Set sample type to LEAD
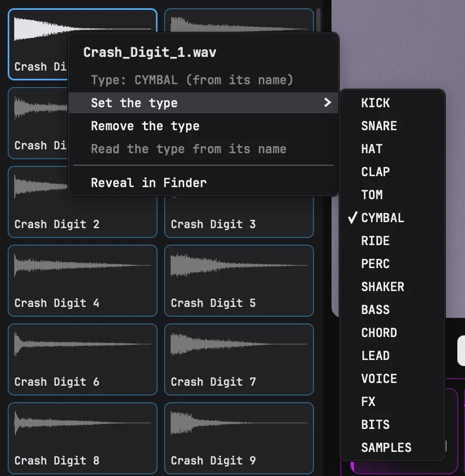465x476 pixels. click(x=392, y=356)
